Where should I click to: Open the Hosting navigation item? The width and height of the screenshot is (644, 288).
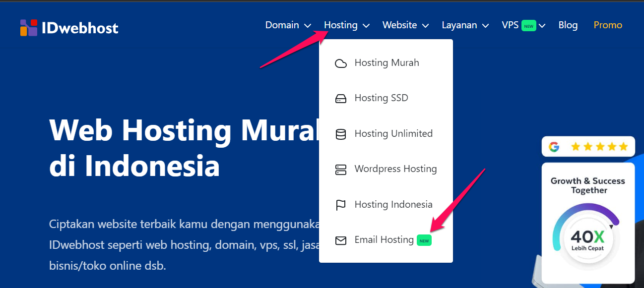pyautogui.click(x=341, y=25)
